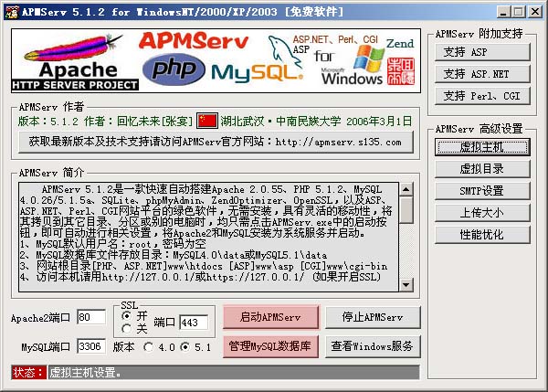
Task: Click 管理MySQL数据库 button
Action: pyautogui.click(x=270, y=346)
